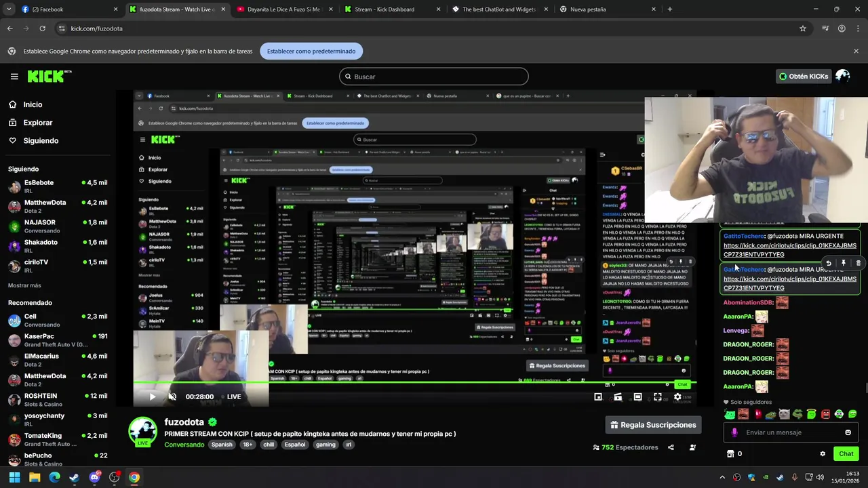This screenshot has height=488, width=868.
Task: Open Chrome three-dot menu
Action: (x=859, y=28)
